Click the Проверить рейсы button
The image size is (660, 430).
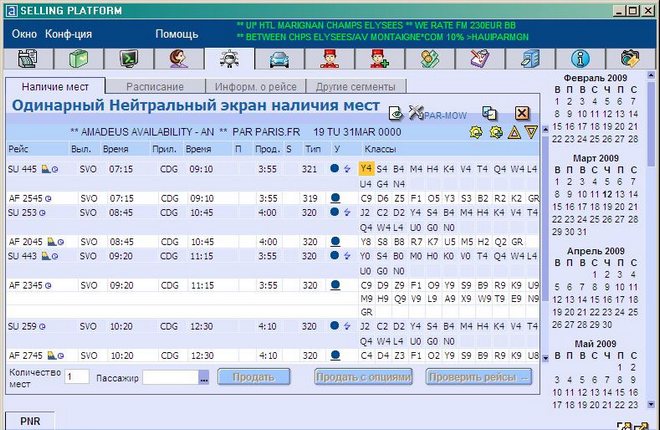[479, 377]
